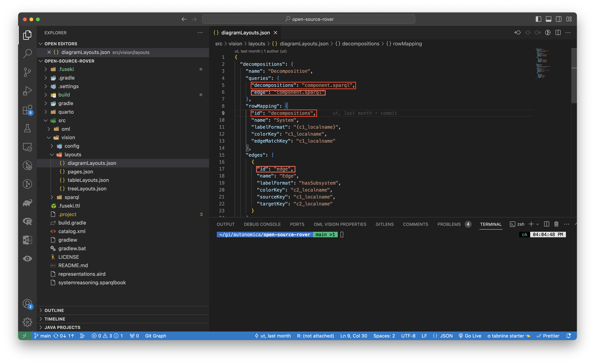Expand the .fuseki folder
The image size is (595, 364).
point(123,69)
